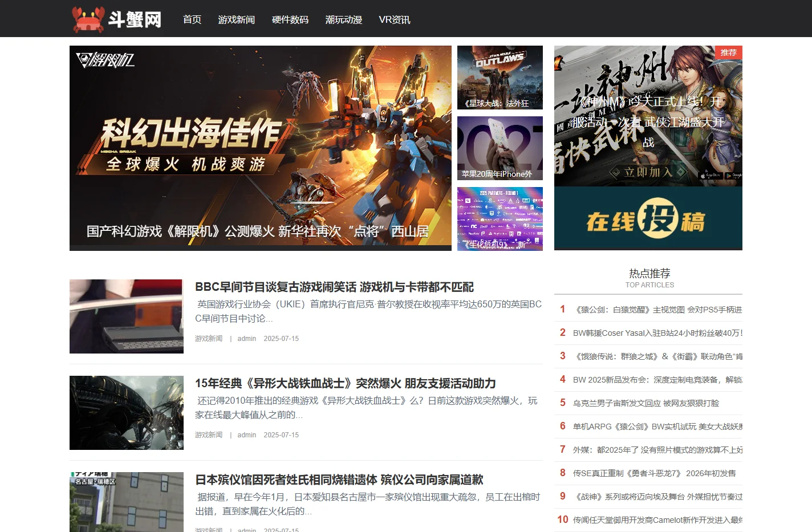Click the 斗蟹网 crab logo
The height and width of the screenshot is (532, 812).
pyautogui.click(x=117, y=19)
